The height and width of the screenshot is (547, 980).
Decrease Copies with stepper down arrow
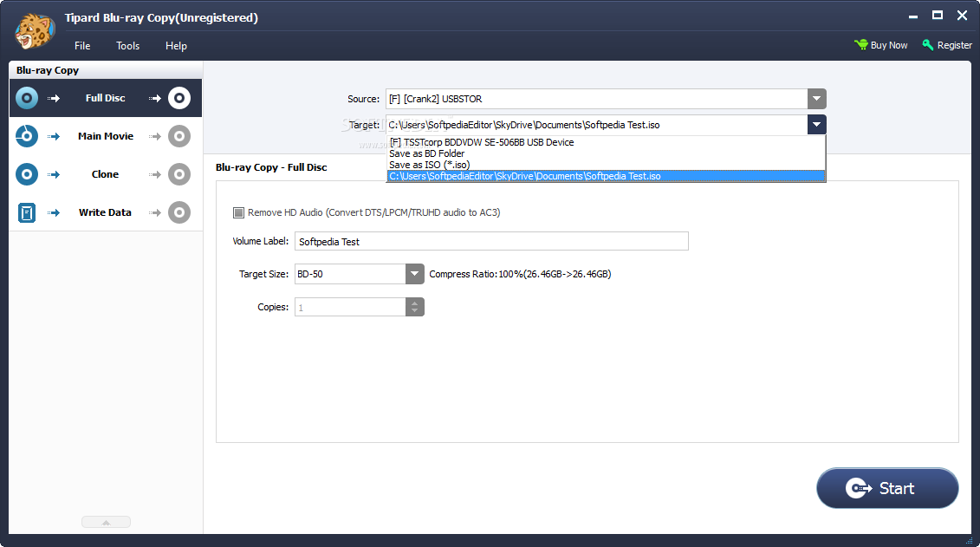point(415,311)
